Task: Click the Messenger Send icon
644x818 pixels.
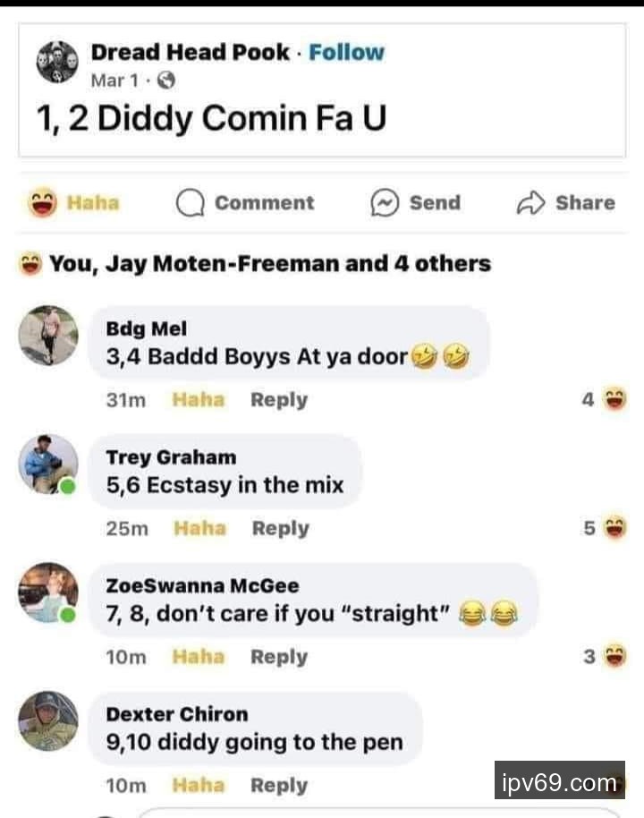Action: [x=385, y=202]
